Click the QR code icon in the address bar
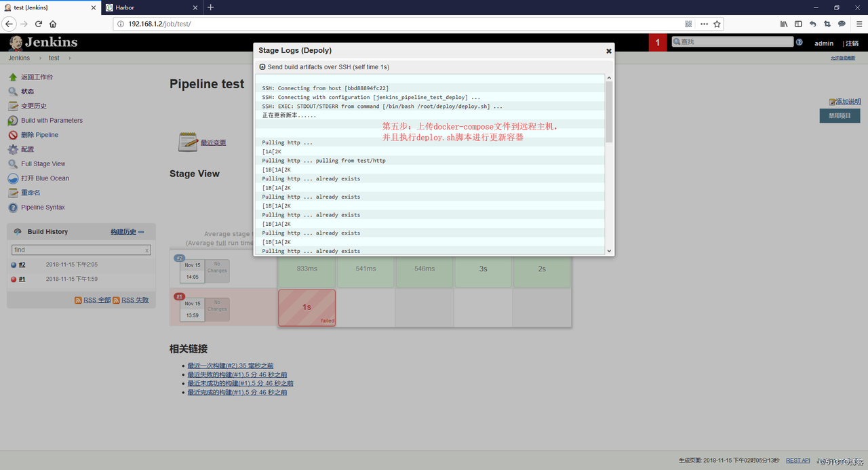The height and width of the screenshot is (470, 868). pyautogui.click(x=688, y=24)
